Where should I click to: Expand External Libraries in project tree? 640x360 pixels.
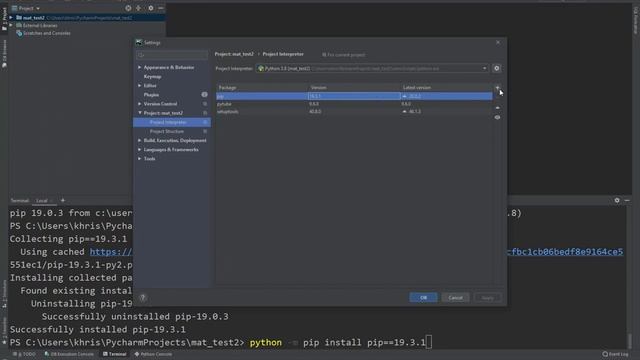tap(11, 25)
